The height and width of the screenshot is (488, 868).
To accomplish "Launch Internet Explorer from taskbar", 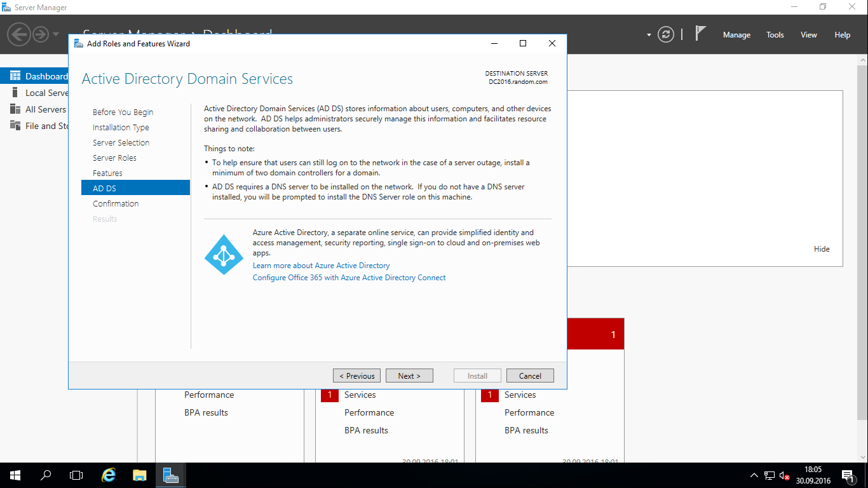I will pyautogui.click(x=109, y=475).
